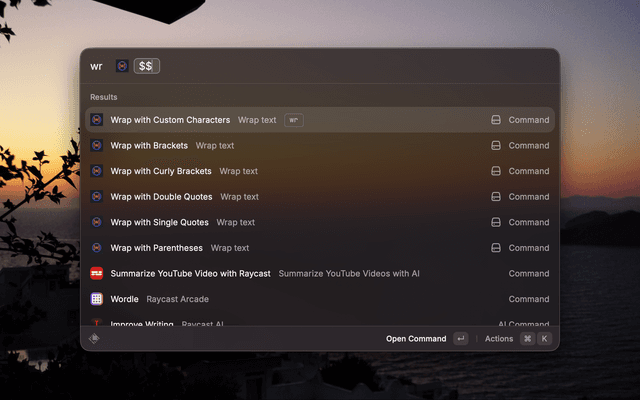640x400 pixels.
Task: Select the Improve Writing result
Action: click(x=142, y=323)
